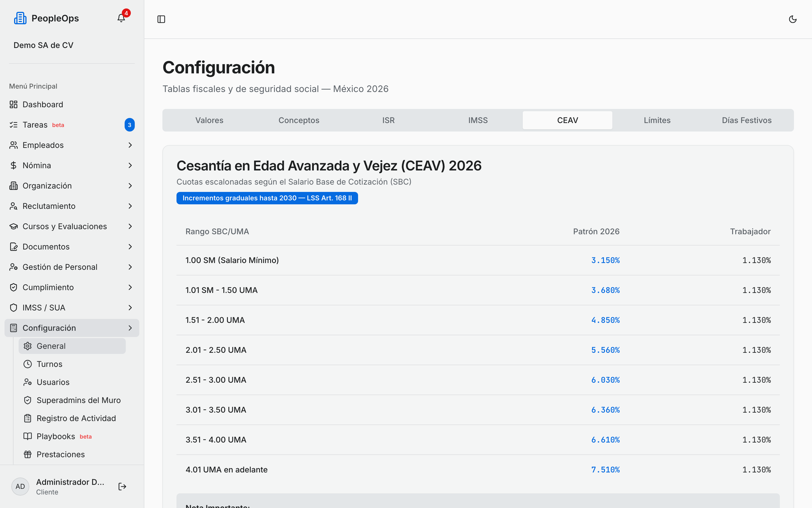This screenshot has height=508, width=812.
Task: Click the Configuración calculator icon
Action: click(x=14, y=328)
